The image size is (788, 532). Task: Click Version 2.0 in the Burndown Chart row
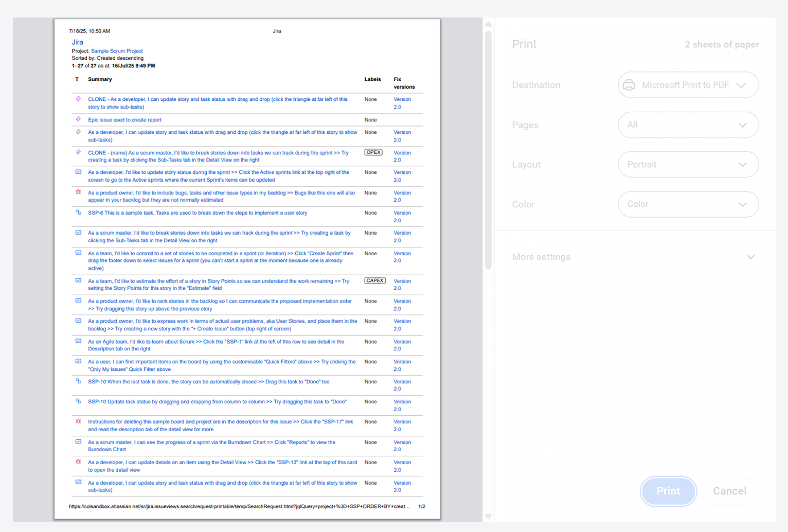[402, 446]
